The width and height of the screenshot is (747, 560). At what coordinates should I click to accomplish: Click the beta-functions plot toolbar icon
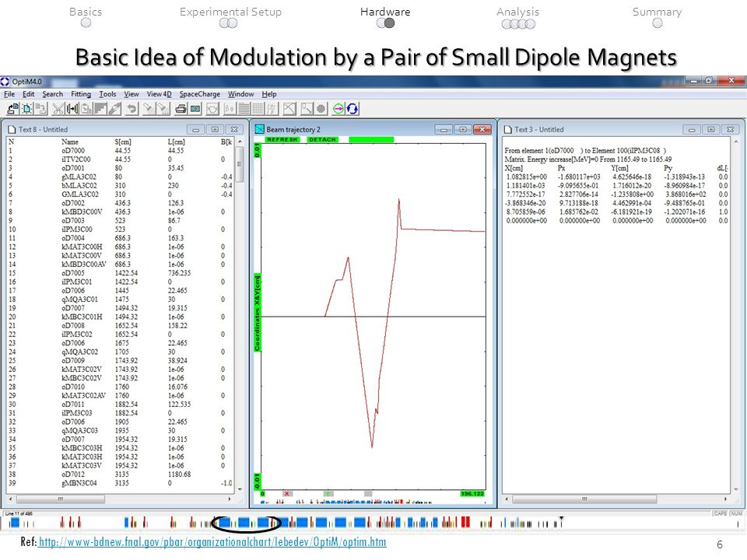click(x=230, y=109)
